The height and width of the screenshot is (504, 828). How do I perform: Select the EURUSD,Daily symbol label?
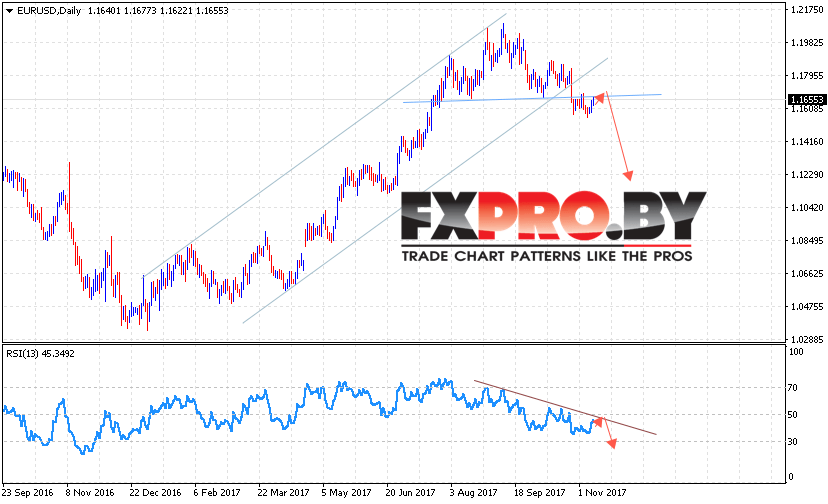pyautogui.click(x=49, y=11)
